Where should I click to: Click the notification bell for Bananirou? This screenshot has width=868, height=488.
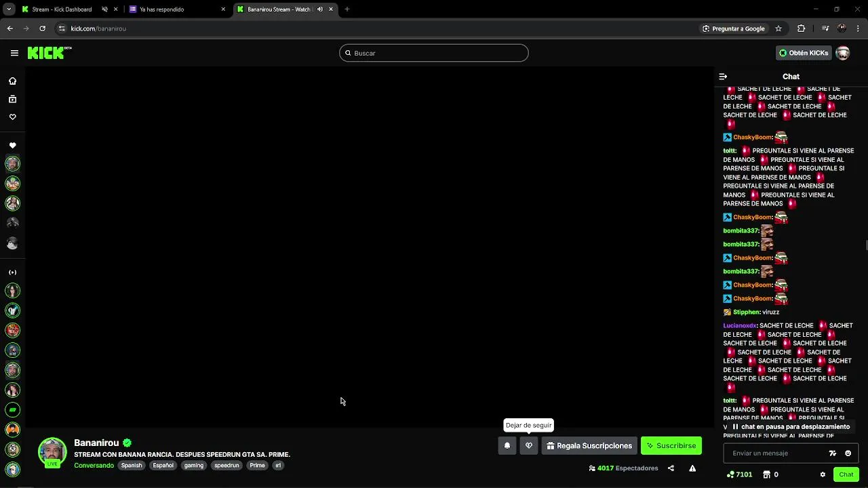[507, 445]
